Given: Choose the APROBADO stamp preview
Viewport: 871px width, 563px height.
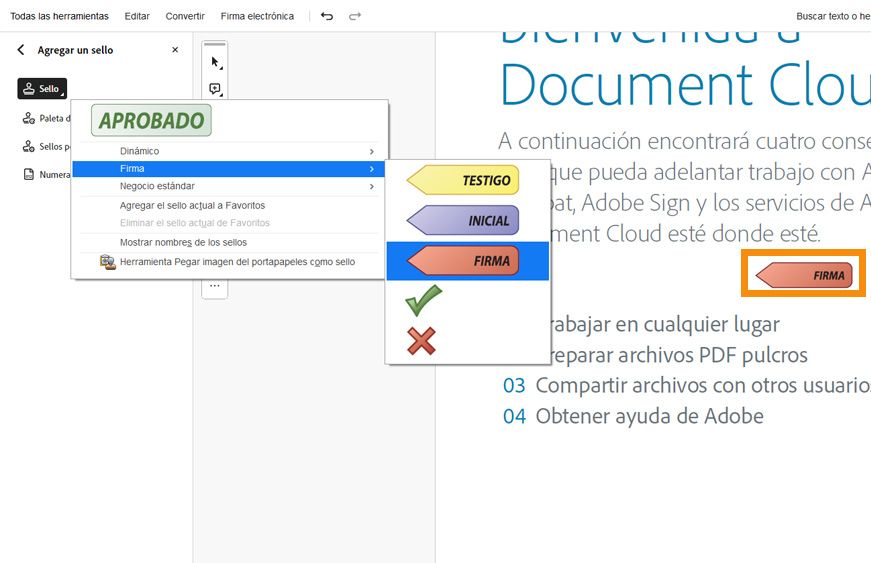Looking at the screenshot, I should (151, 120).
